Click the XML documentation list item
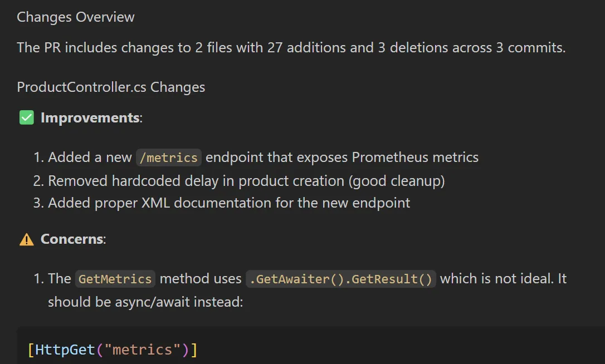 [x=229, y=203]
